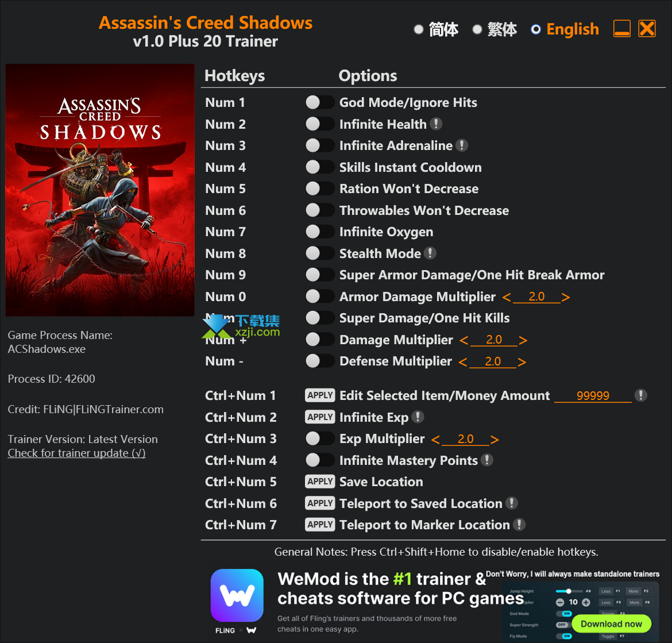Click the 'Hotkeys' column header
The width and height of the screenshot is (672, 643).
coord(235,75)
